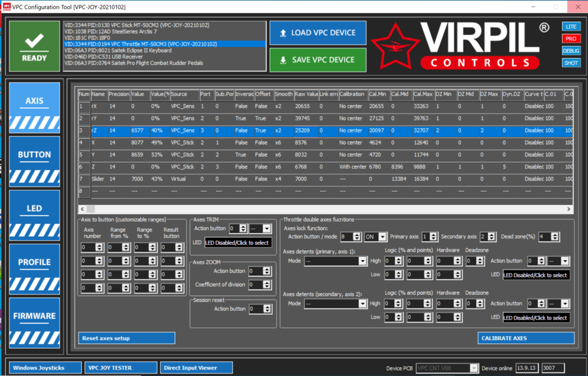Adjust primary detents High logic percent stepper
The width and height of the screenshot is (588, 376).
click(x=399, y=261)
